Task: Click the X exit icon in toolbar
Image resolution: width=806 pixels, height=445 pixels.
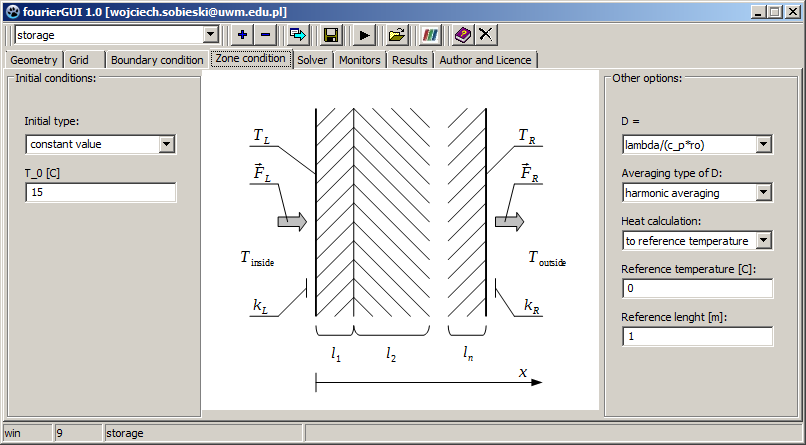Action: [x=486, y=35]
